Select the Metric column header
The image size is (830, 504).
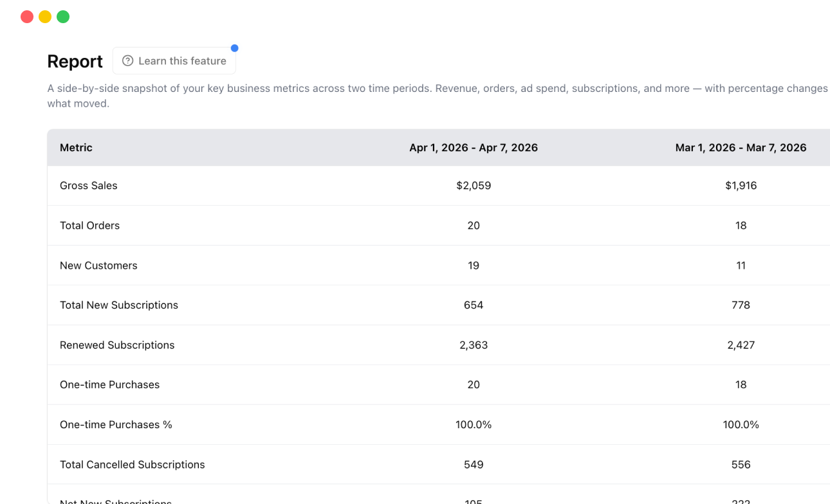point(76,147)
